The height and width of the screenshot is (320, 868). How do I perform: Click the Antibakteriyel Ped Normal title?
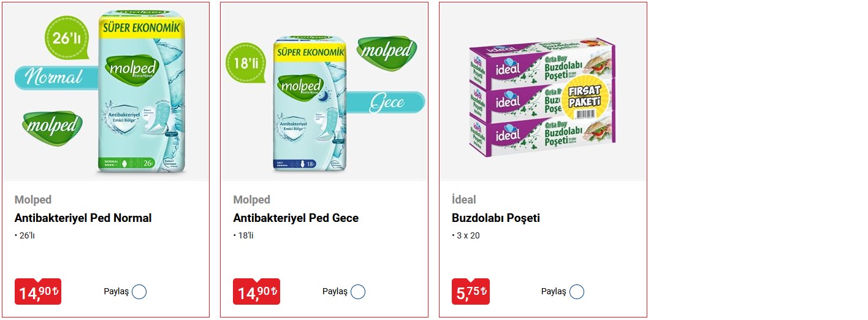(x=83, y=218)
